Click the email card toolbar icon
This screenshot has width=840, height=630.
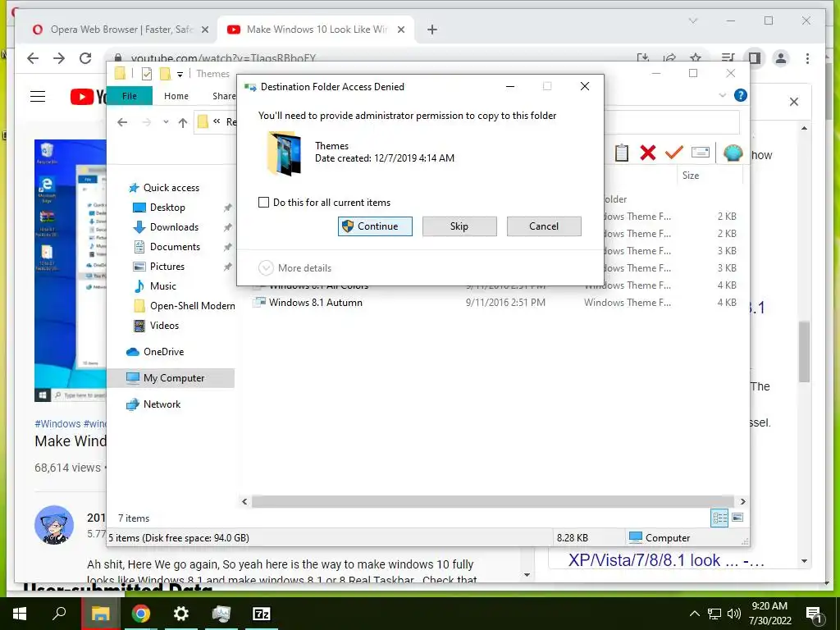point(701,153)
